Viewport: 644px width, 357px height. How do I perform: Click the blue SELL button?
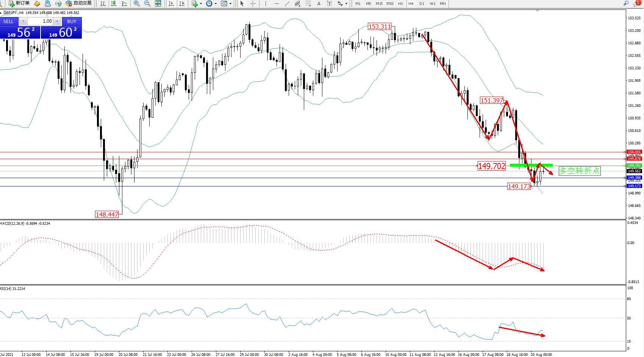pyautogui.click(x=9, y=22)
